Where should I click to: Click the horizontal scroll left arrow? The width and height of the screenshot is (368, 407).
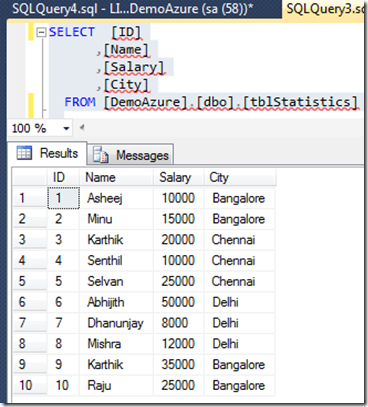(x=81, y=127)
